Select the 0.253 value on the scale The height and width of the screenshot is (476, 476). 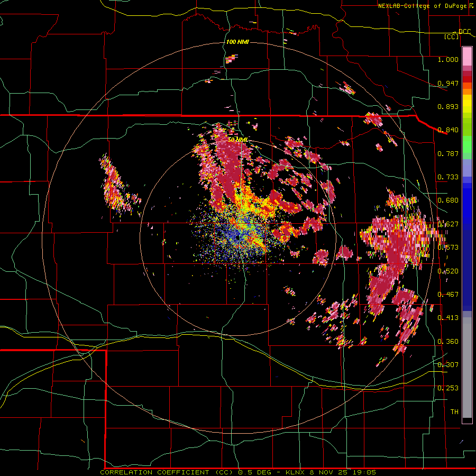(448, 388)
